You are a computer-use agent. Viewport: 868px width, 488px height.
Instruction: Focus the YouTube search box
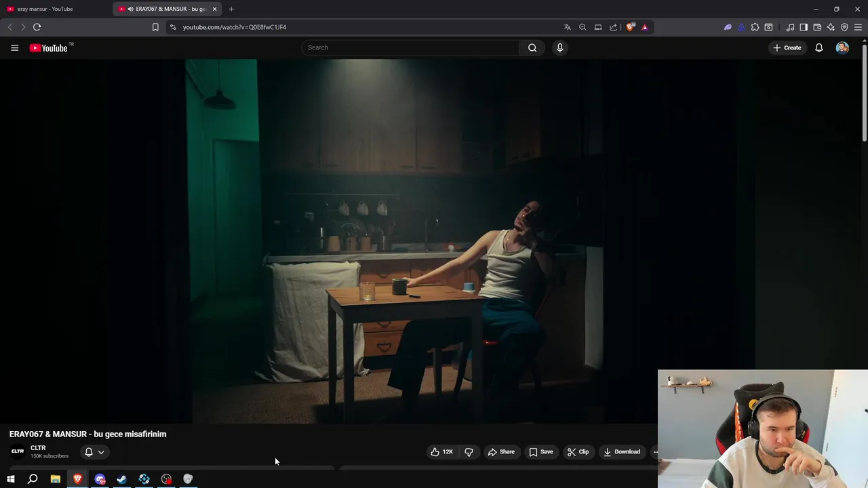[x=410, y=47]
